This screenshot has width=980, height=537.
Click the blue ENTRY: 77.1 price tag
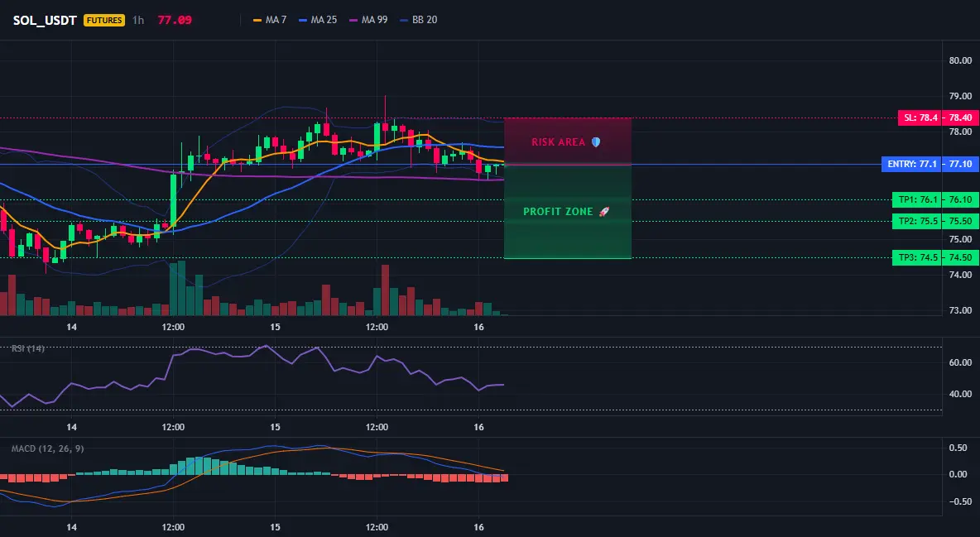[910, 165]
